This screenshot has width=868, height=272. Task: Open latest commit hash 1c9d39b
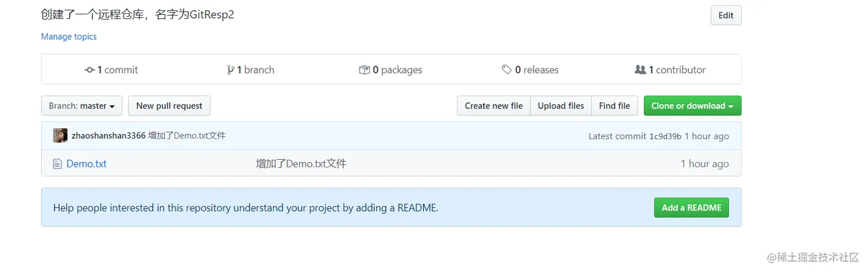pos(665,136)
